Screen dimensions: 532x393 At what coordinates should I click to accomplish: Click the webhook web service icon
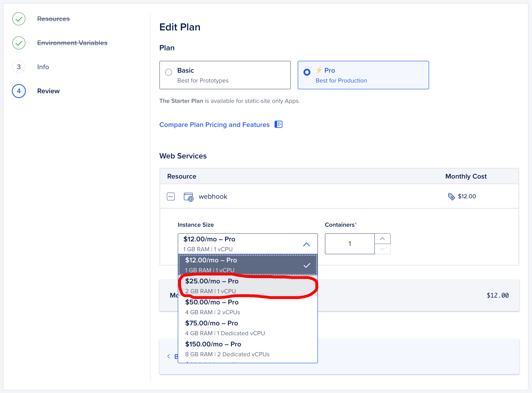[x=188, y=197]
